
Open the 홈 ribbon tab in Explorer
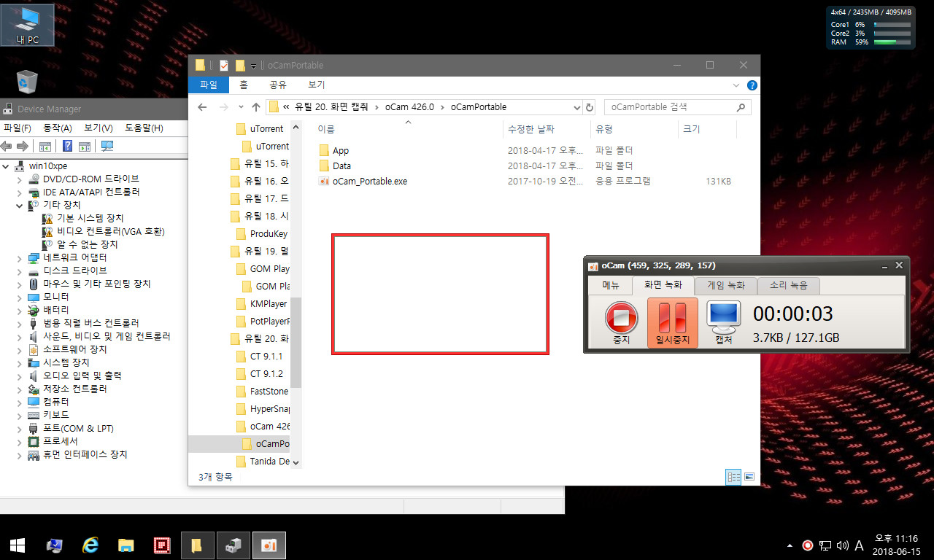244,85
